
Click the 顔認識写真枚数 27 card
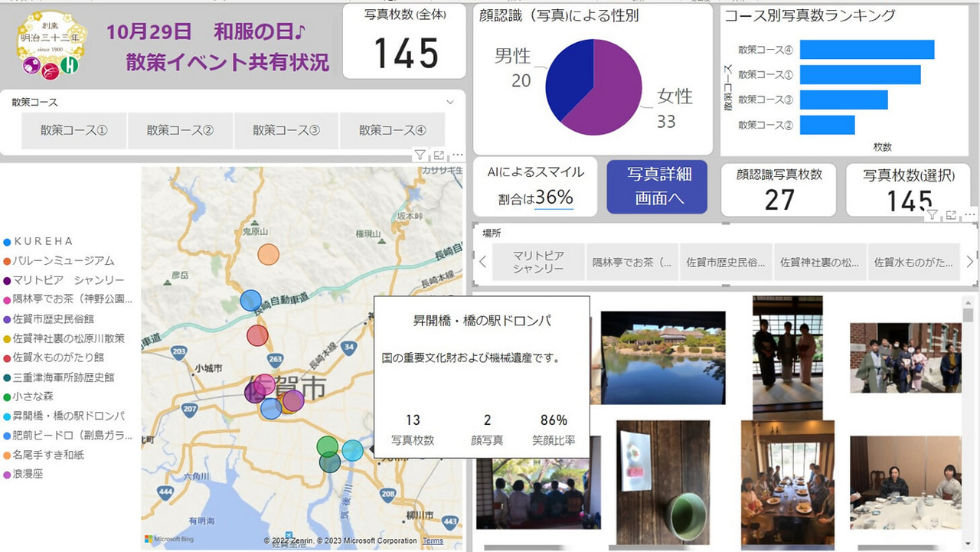779,188
